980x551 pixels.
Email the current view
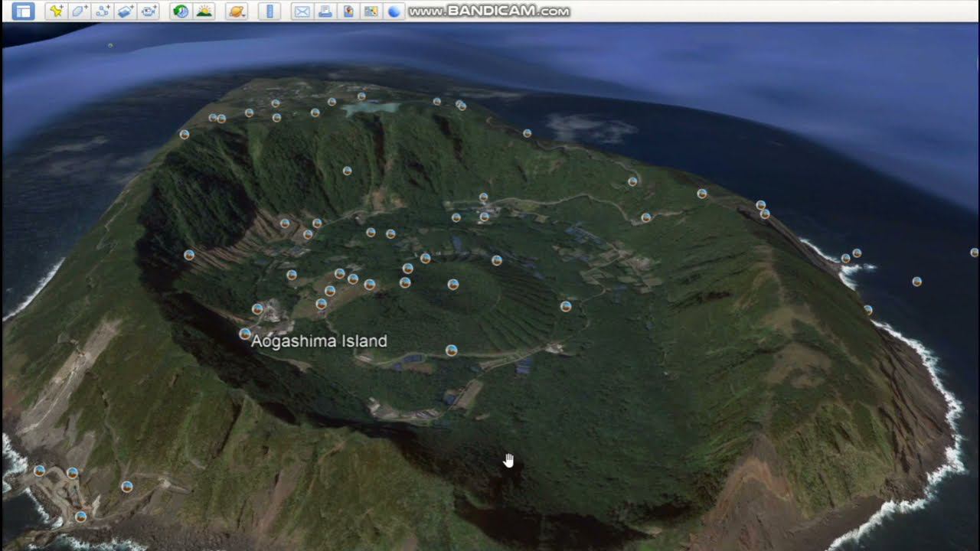coord(302,11)
